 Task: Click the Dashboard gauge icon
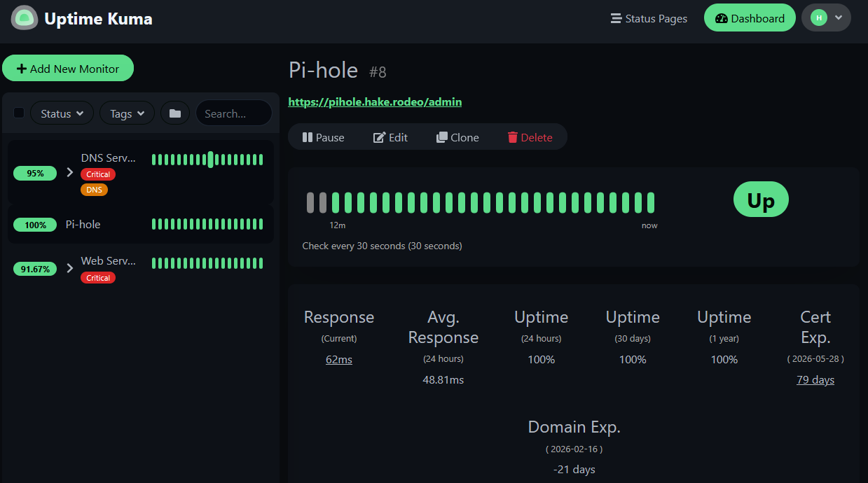click(721, 17)
